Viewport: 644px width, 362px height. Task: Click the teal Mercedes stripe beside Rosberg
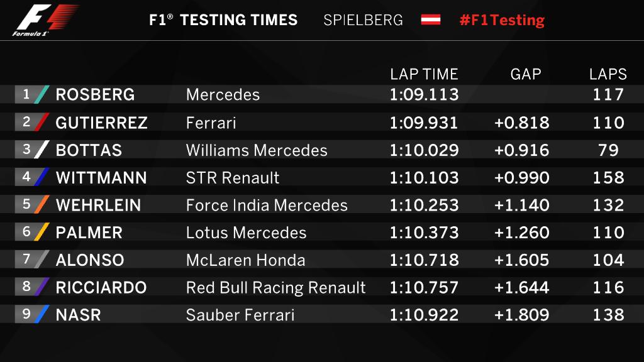pyautogui.click(x=42, y=95)
